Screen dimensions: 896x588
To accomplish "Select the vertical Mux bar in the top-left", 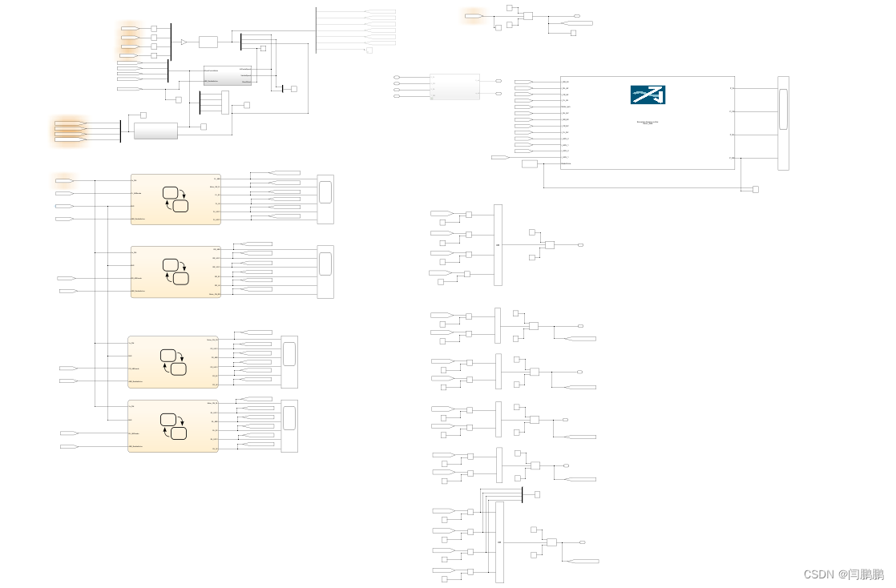I will tap(171, 42).
